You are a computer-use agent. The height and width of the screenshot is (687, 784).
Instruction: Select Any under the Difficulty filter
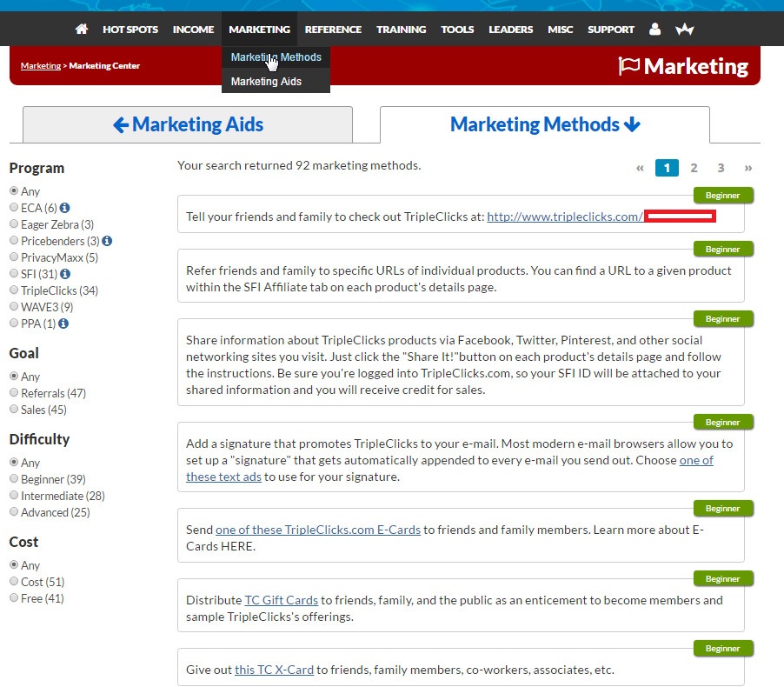tap(14, 462)
